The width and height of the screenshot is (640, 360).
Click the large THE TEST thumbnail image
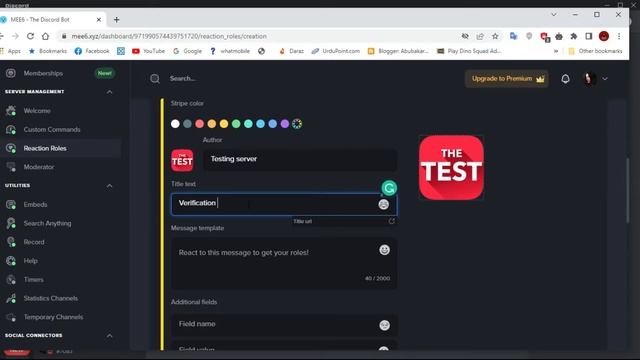(451, 167)
